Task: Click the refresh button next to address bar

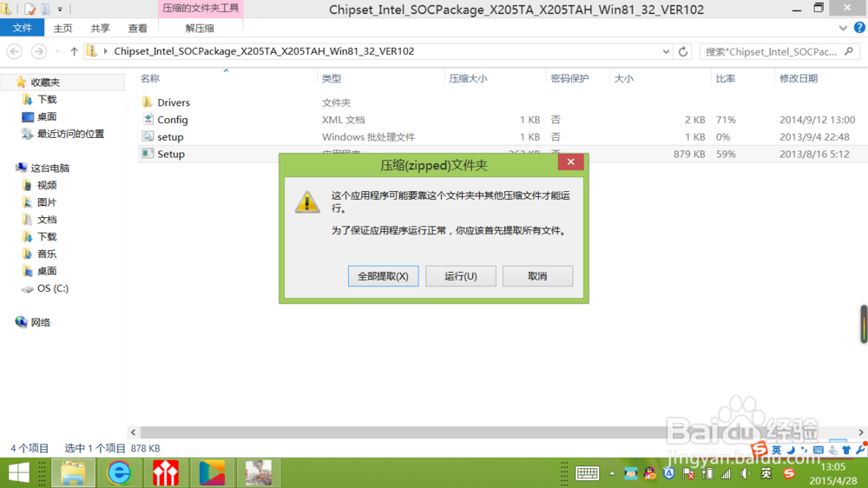Action: tap(683, 51)
